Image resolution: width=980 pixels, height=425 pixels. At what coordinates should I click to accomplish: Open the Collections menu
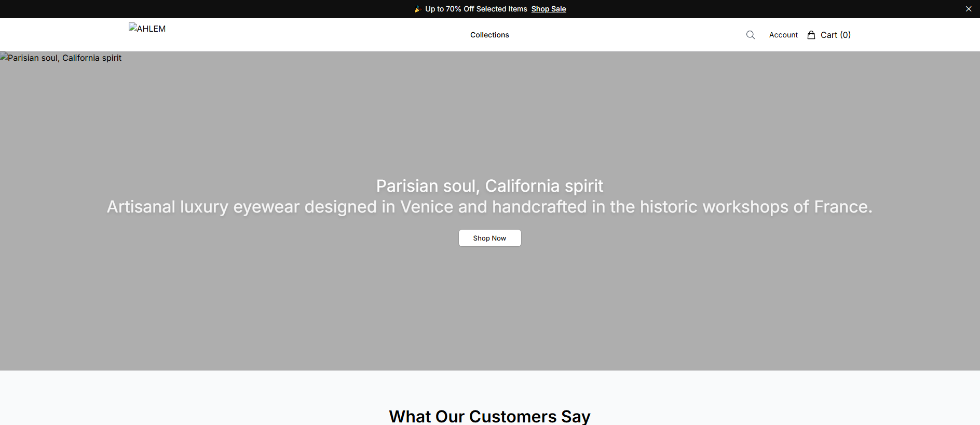pos(489,35)
